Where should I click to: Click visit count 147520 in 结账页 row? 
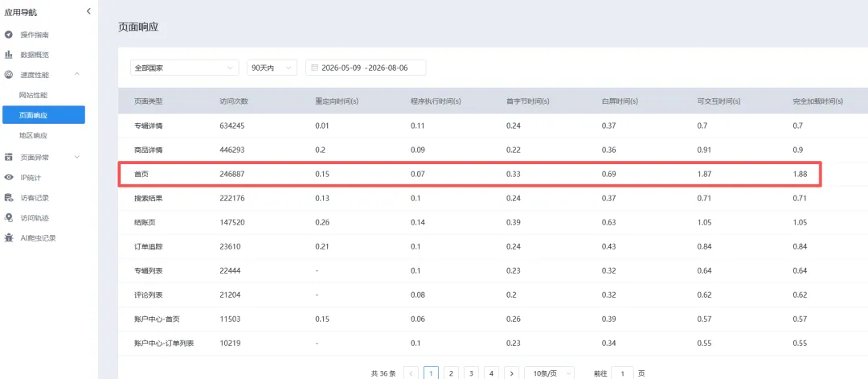[x=232, y=223]
